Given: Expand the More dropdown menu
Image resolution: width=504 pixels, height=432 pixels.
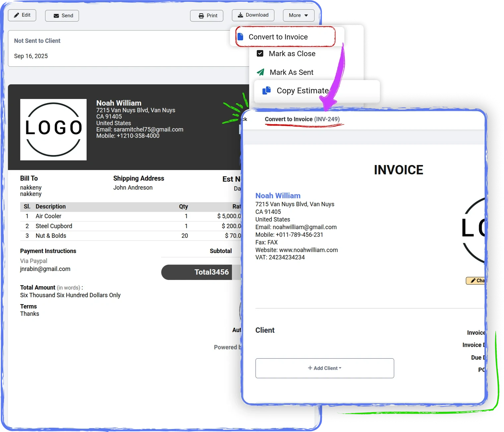Looking at the screenshot, I should click(x=298, y=15).
